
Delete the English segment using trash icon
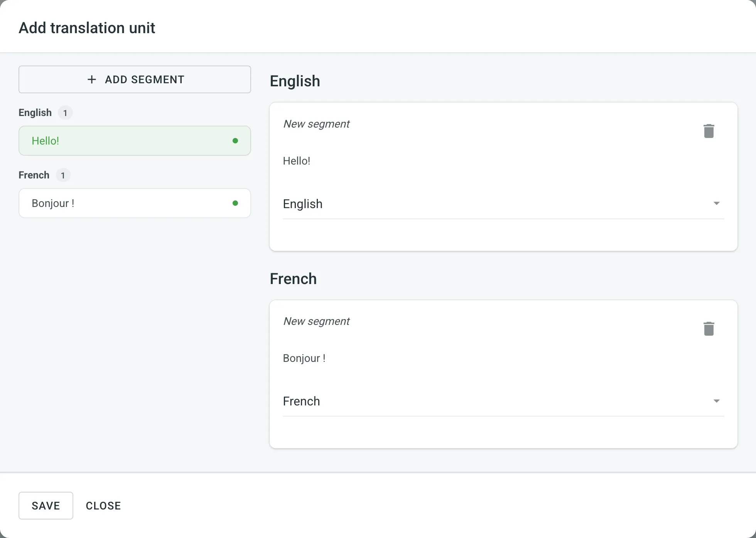tap(709, 131)
